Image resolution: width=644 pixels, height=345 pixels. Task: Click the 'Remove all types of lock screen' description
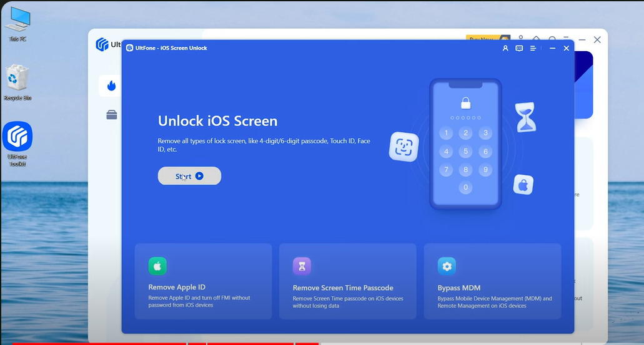tap(264, 145)
